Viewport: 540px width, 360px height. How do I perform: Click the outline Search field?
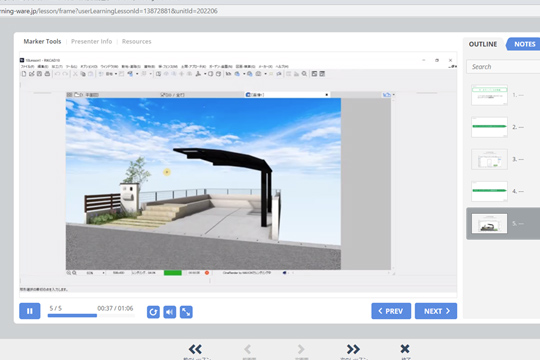point(503,66)
